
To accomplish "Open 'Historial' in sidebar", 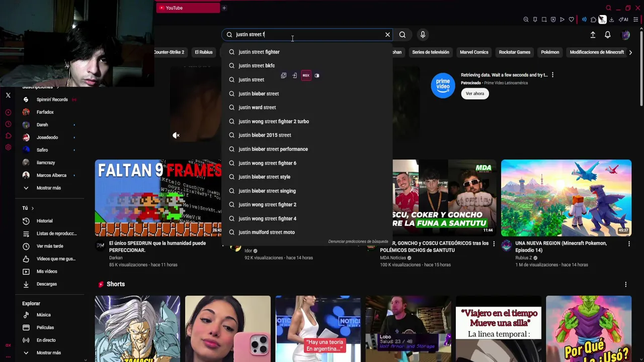I will [x=49, y=221].
